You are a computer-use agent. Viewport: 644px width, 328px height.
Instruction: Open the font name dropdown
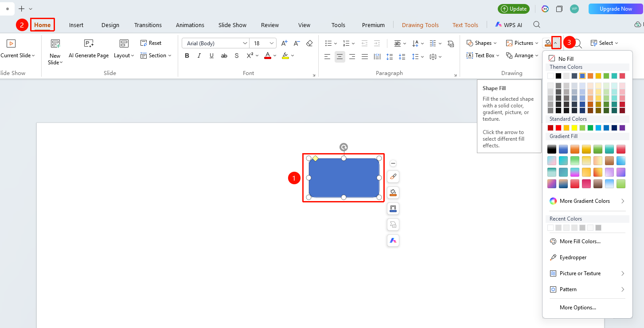point(245,43)
